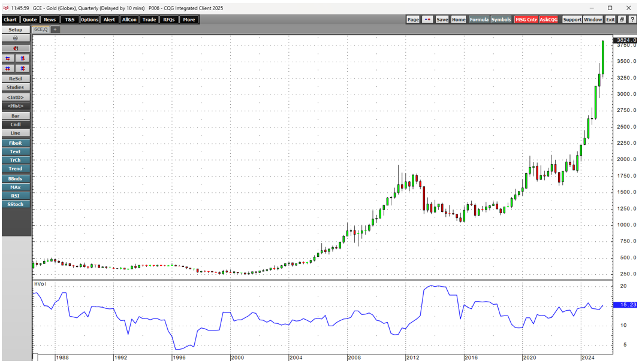Viewport: 639px width, 364px height.
Task: Click the vertical expand arrows icon
Action: [x=23, y=68]
